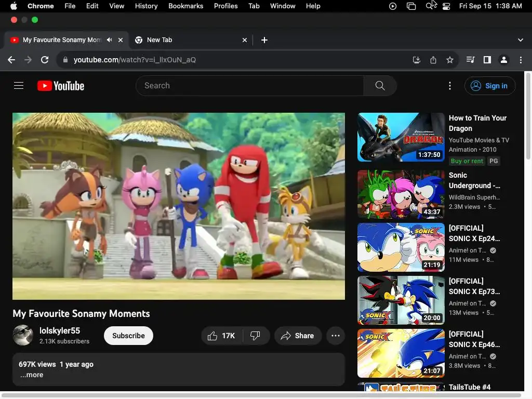
Task: Open Chrome three-dot menu
Action: [521, 60]
